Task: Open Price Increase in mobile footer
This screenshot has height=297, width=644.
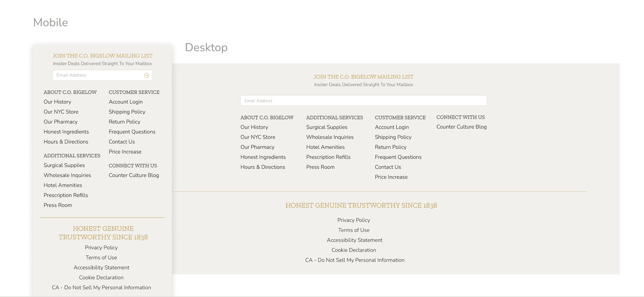Action: pos(125,151)
